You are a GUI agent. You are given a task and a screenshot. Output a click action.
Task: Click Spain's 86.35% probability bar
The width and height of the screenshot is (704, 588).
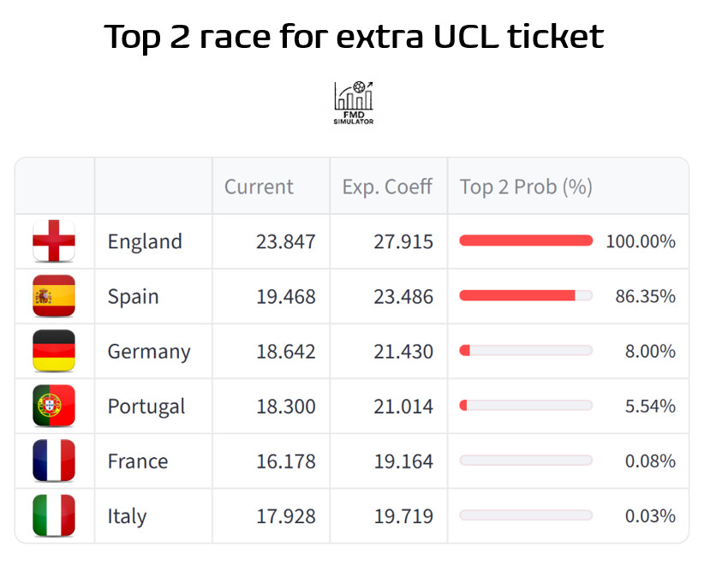[x=526, y=296]
